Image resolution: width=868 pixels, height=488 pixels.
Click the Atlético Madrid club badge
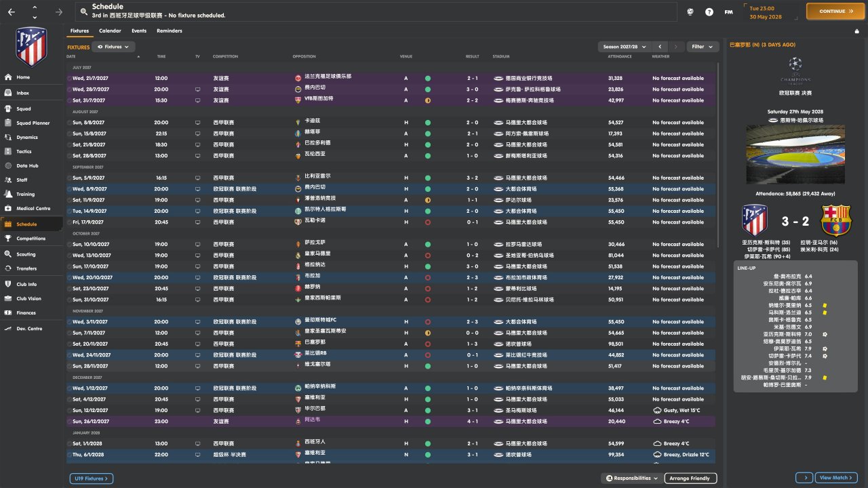pyautogui.click(x=31, y=46)
